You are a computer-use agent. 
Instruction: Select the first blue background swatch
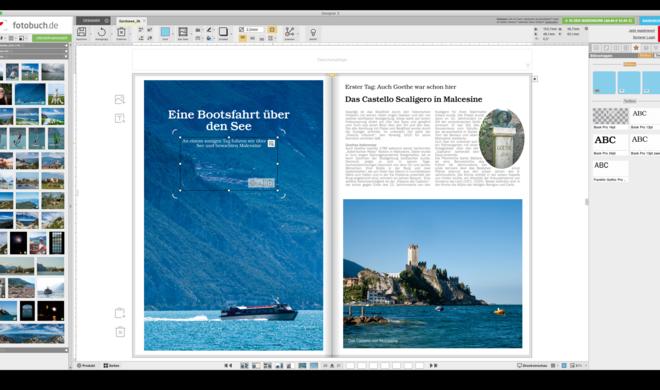(604, 82)
